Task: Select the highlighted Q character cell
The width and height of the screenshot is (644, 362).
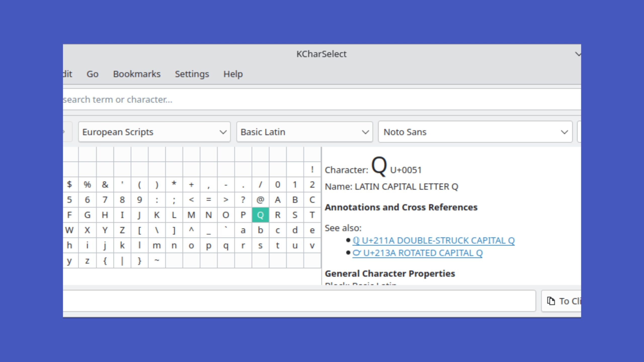Action: [260, 215]
